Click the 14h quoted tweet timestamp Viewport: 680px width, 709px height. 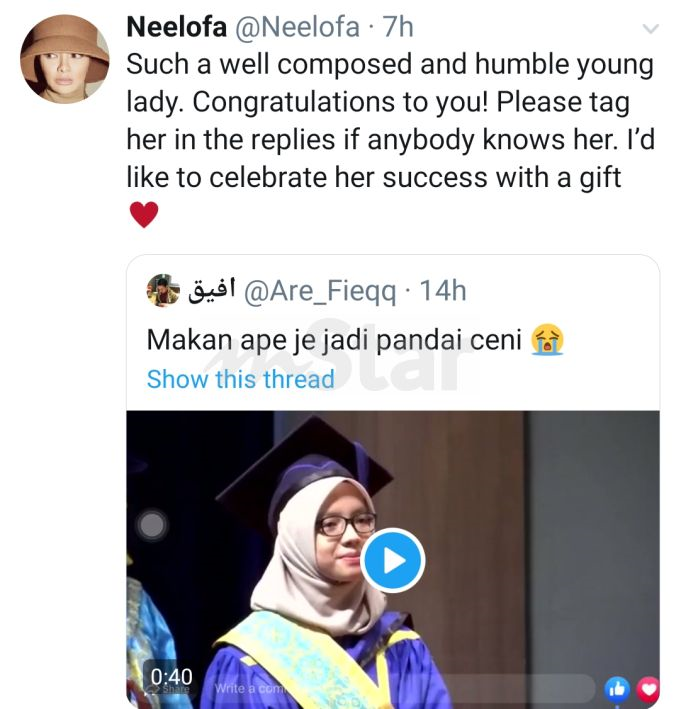coord(443,291)
